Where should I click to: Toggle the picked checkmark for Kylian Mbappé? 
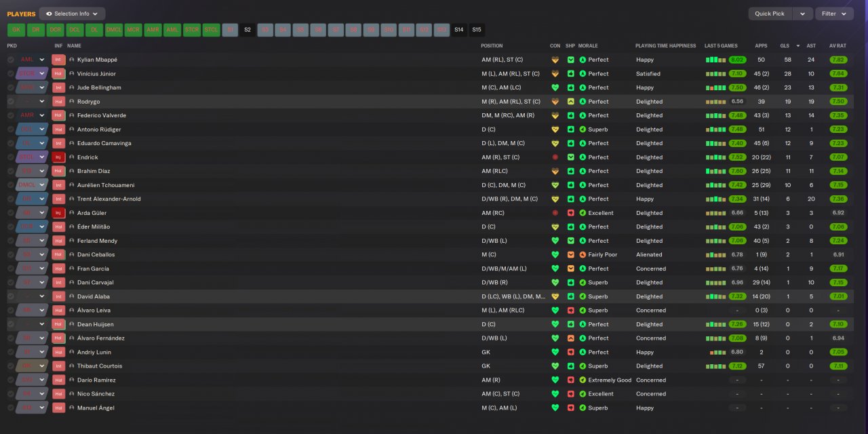11,60
